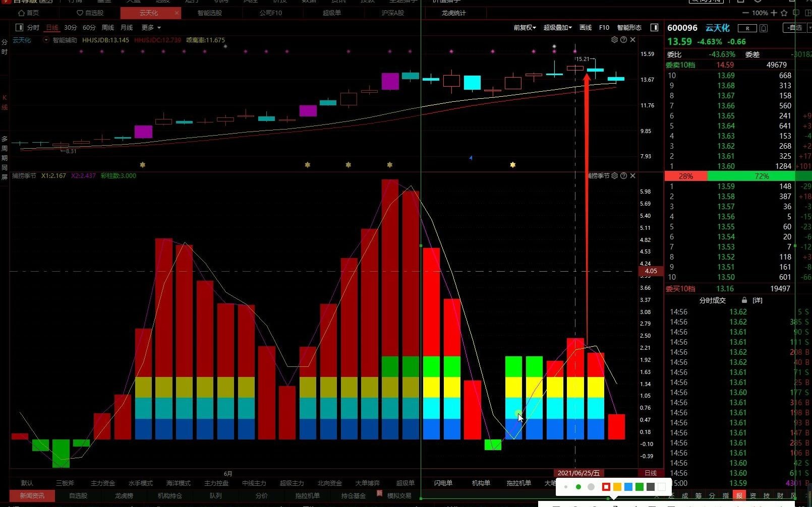Screen dimensions: 812x507
Task: Click the small green dot in the annotation toolbar
Action: pos(578,487)
